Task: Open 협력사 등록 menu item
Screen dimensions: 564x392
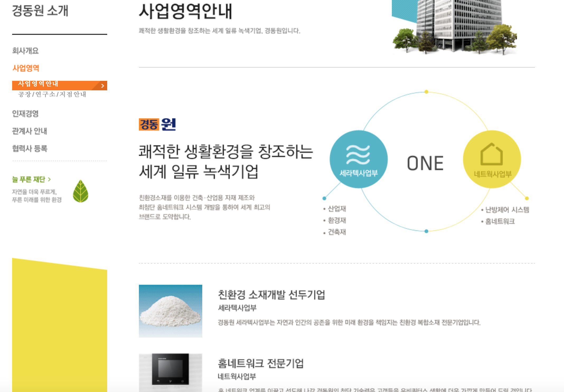Action: tap(30, 148)
